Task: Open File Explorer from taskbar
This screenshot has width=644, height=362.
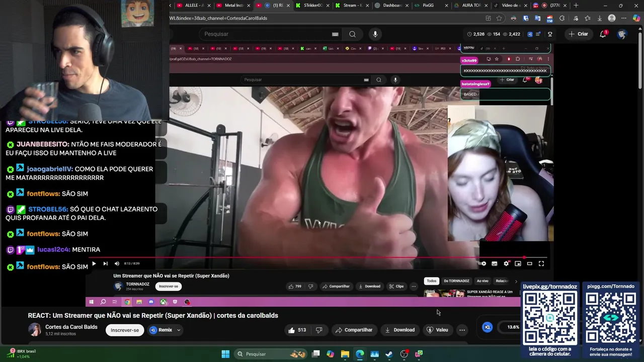Action: pos(345,354)
